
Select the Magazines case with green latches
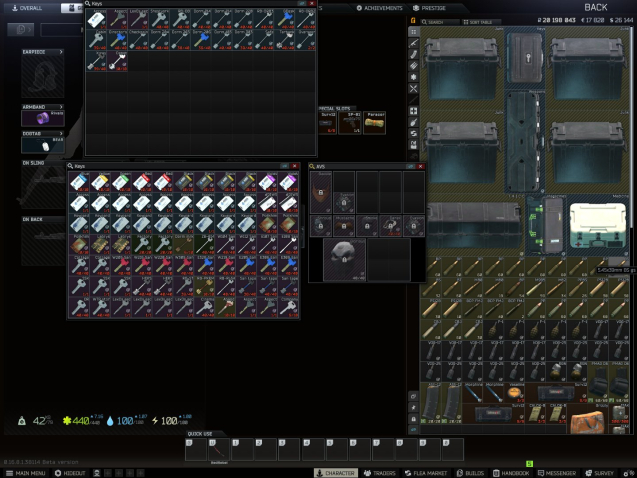tap(545, 225)
